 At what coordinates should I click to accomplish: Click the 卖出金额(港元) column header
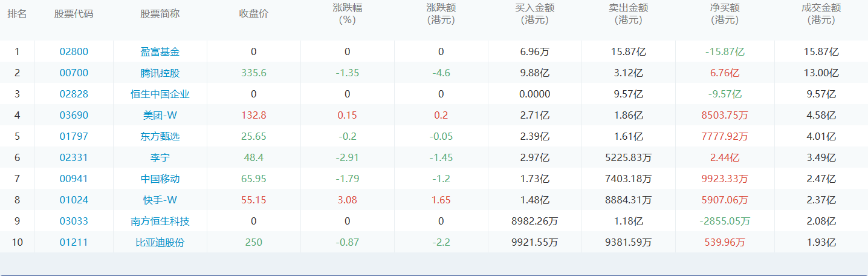pos(628,14)
